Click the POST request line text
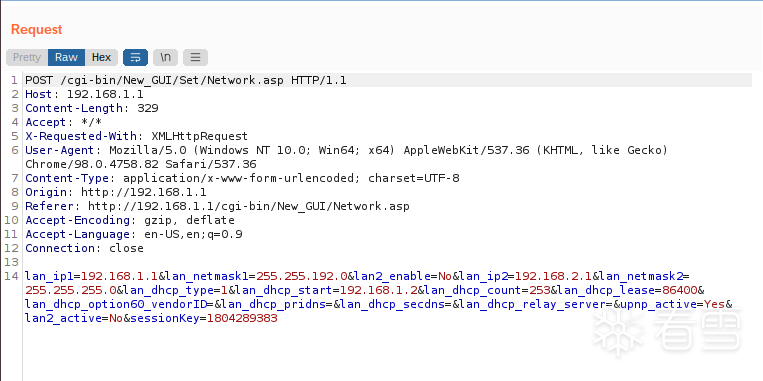This screenshot has height=381, width=763. tap(186, 80)
